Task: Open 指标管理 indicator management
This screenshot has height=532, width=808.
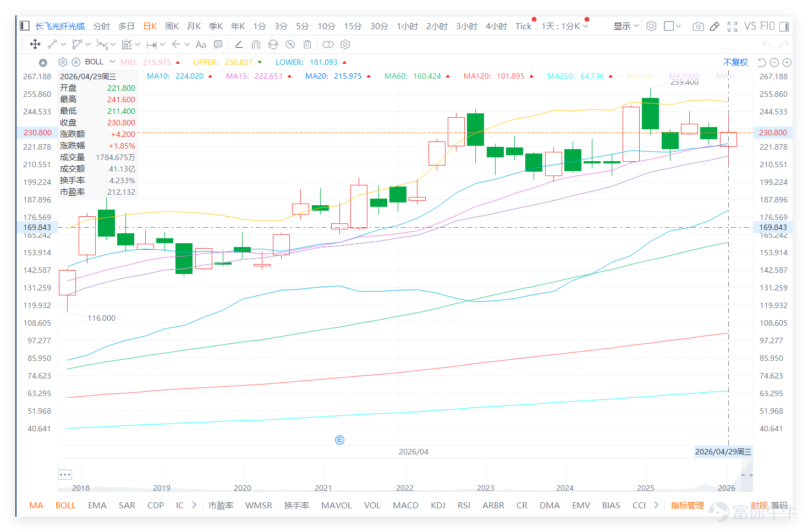Action: [688, 505]
